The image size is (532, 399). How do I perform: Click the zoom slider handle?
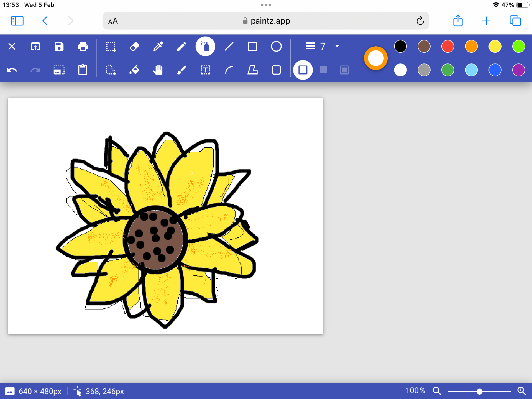pos(479,391)
